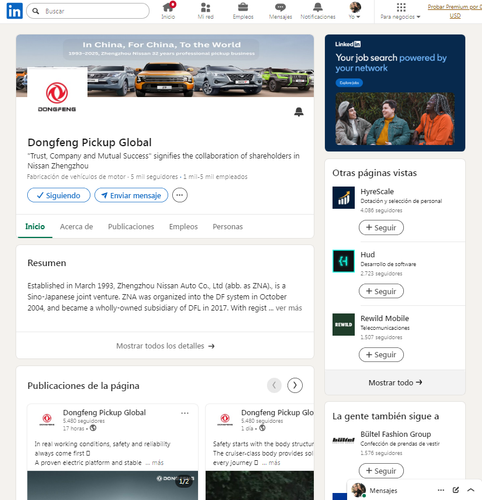482x500 pixels.
Task: Click globe visibility icon on 1 día post
Action: [262, 428]
